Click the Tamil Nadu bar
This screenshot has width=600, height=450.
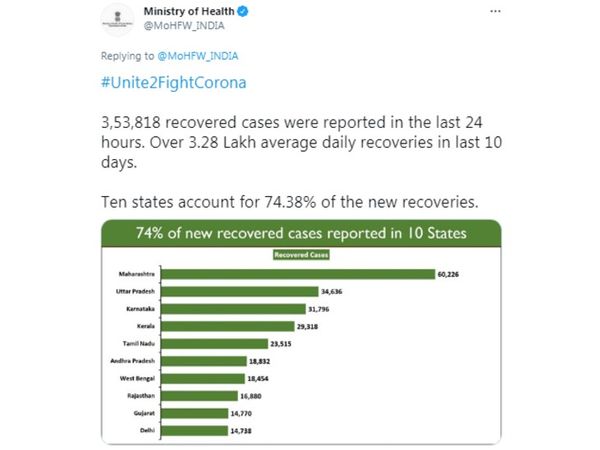(214, 344)
